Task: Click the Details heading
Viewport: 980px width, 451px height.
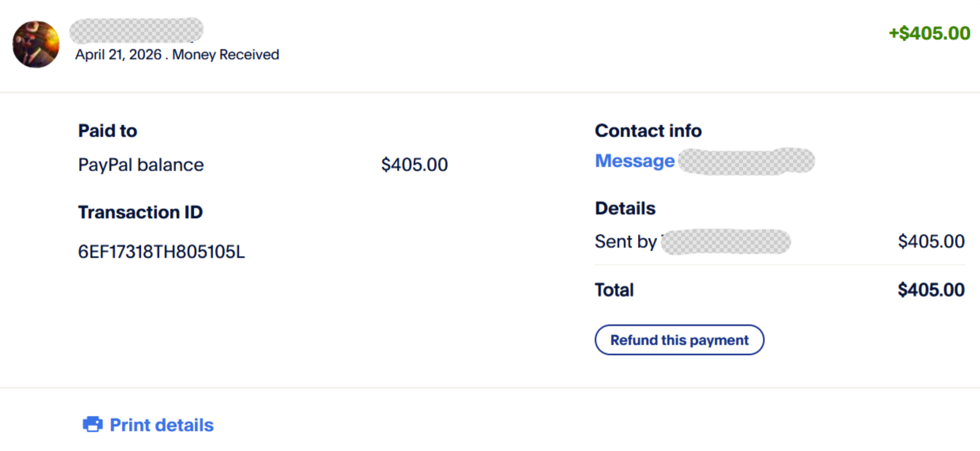Action: 625,208
